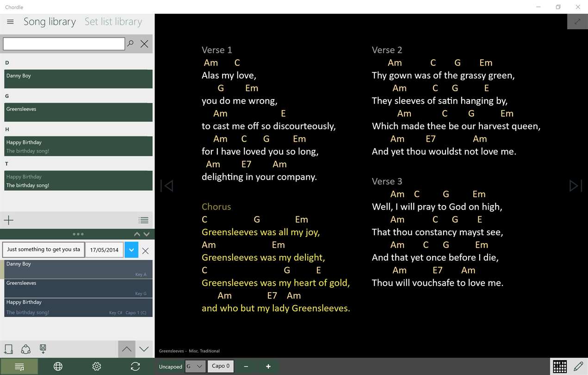Click the Capo 0 button

pos(221,366)
